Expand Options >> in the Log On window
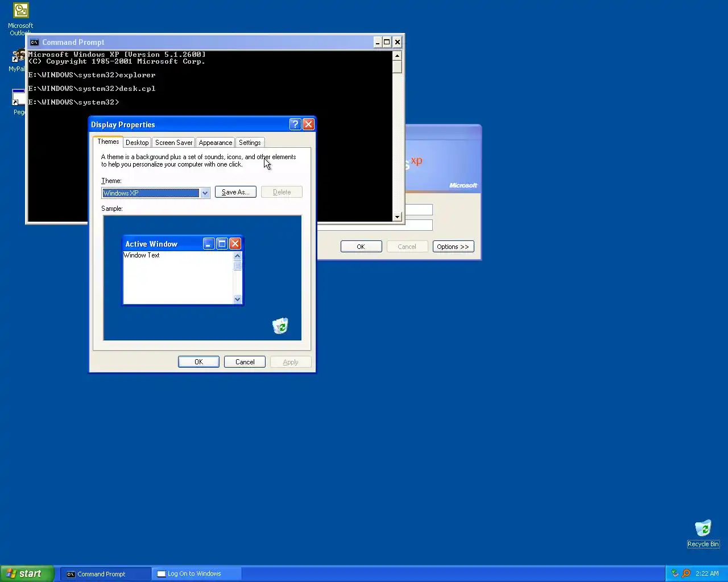728x582 pixels. pos(453,247)
